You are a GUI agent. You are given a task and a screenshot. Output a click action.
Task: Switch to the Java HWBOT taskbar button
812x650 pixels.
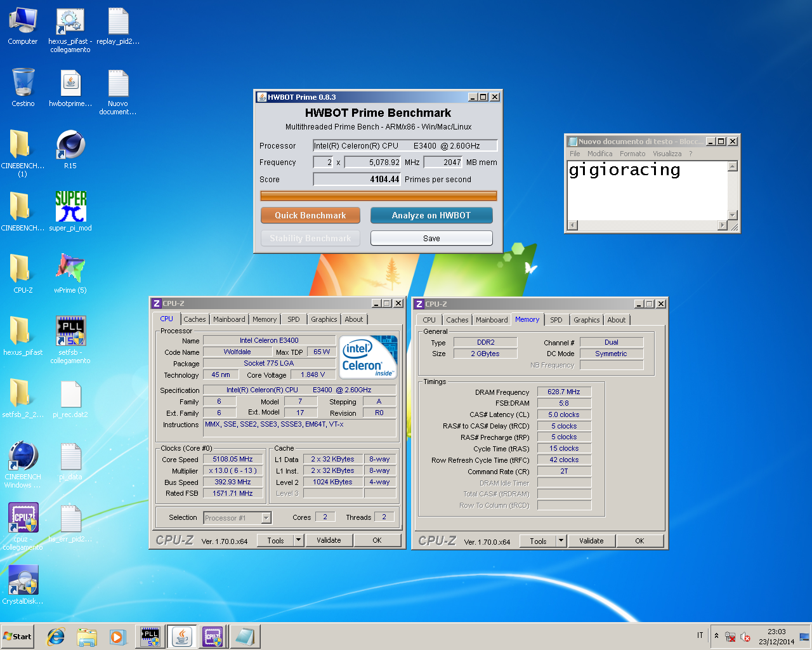point(182,637)
